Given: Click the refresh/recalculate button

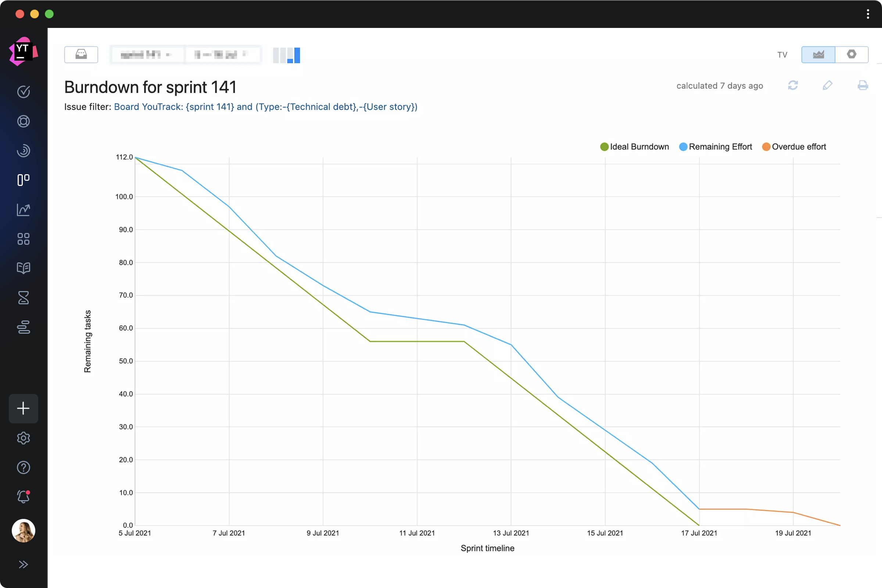Looking at the screenshot, I should coord(793,85).
